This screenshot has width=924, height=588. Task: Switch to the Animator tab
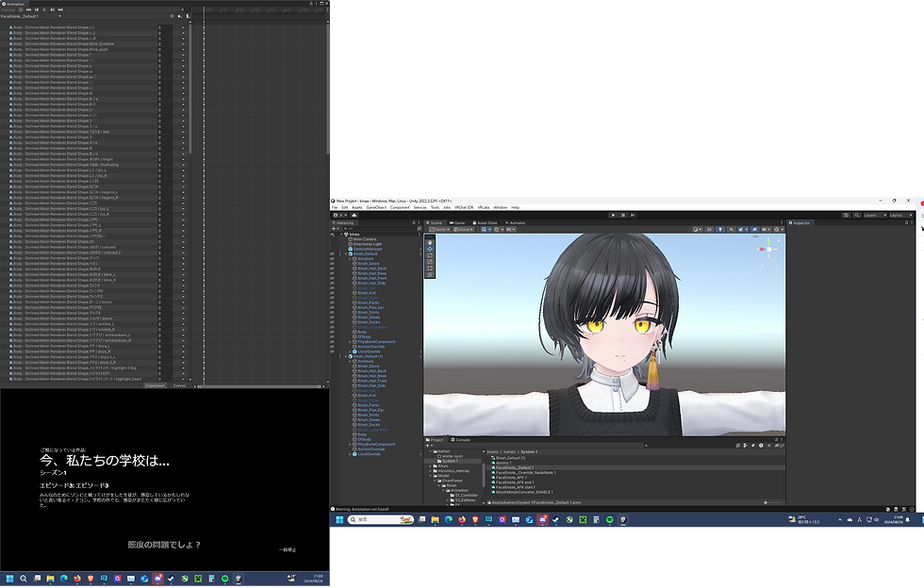tap(515, 222)
